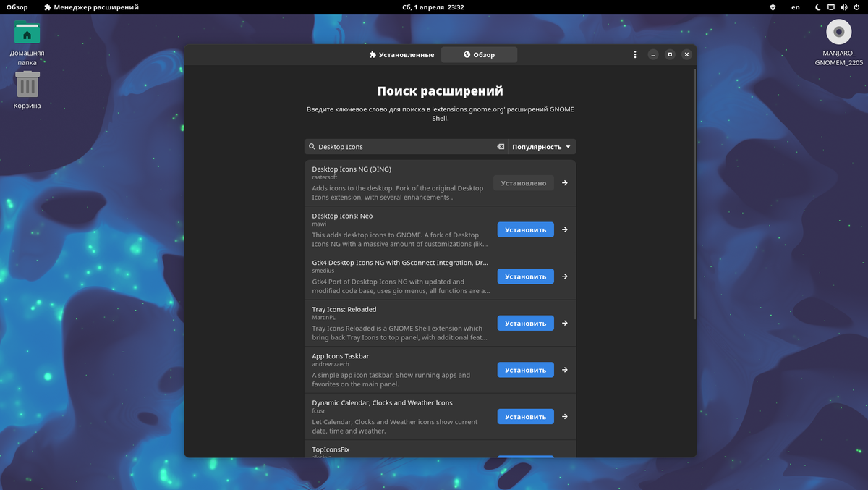868x490 pixels.
Task: Install Dynamic Calendar, Clocks and Weather Icons
Action: point(526,417)
